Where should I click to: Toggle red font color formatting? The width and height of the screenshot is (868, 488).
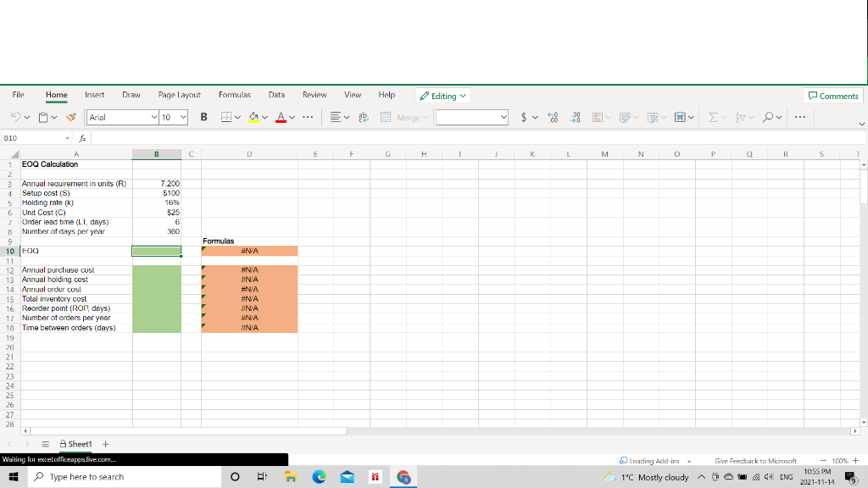(x=280, y=118)
